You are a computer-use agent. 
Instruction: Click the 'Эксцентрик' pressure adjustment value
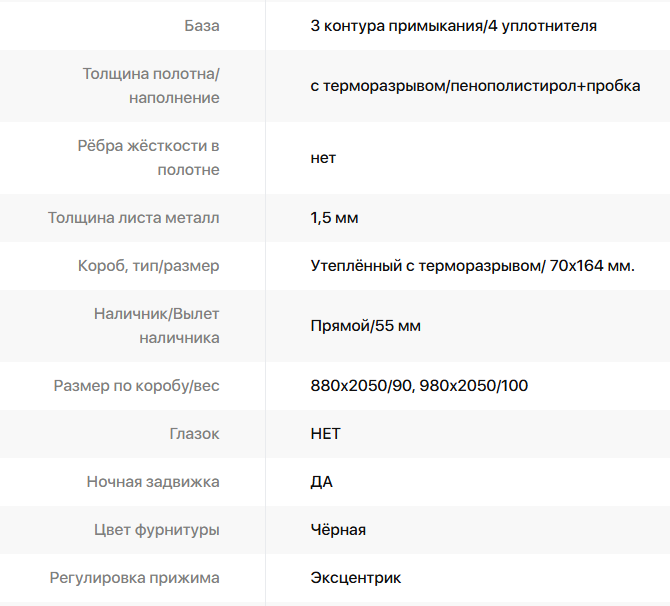coord(356,578)
